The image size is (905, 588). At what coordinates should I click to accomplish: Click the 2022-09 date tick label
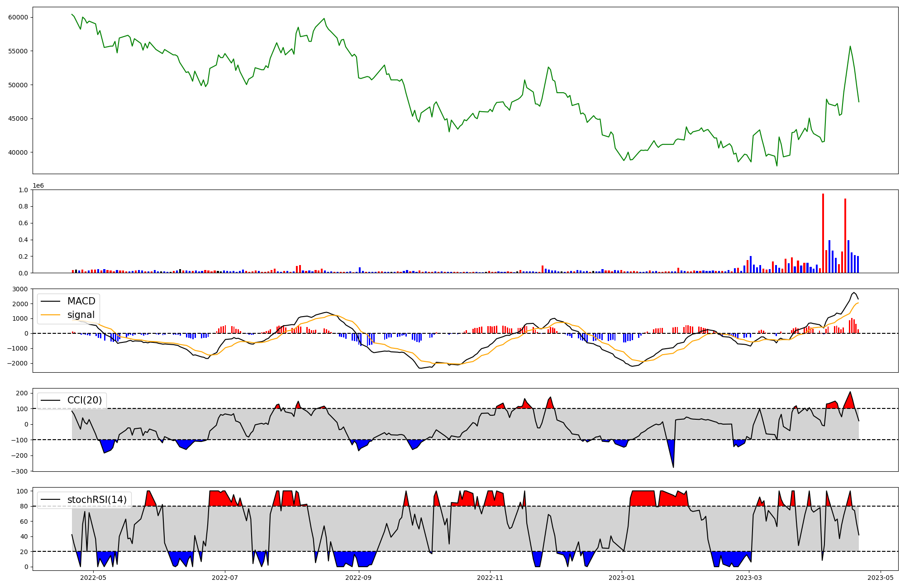[359, 578]
